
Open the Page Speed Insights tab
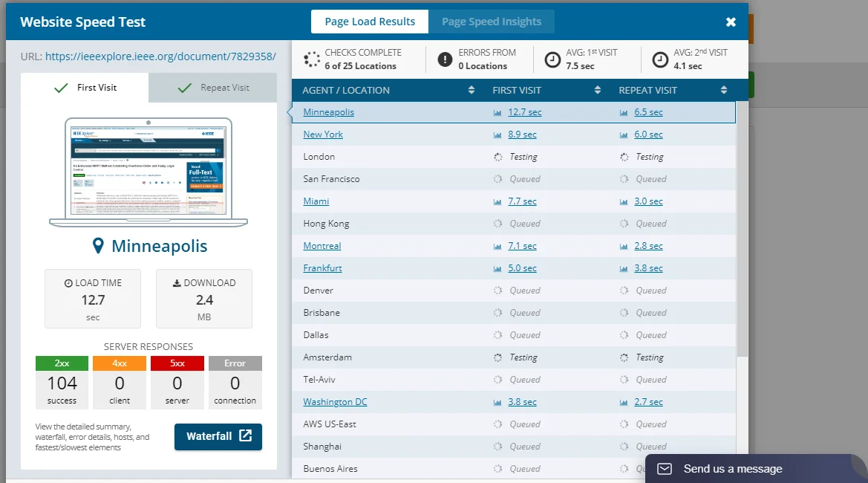coord(491,22)
